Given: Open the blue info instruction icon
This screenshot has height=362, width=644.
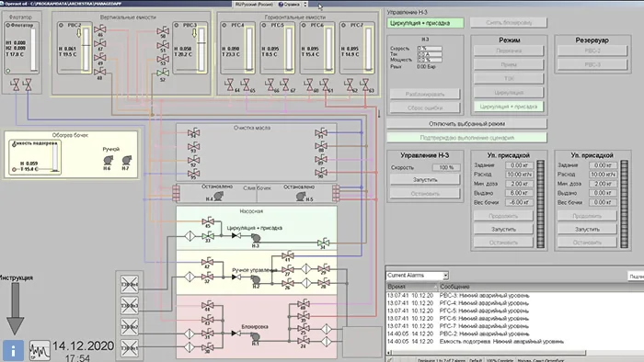Looking at the screenshot, I should pyautogui.click(x=13, y=351).
